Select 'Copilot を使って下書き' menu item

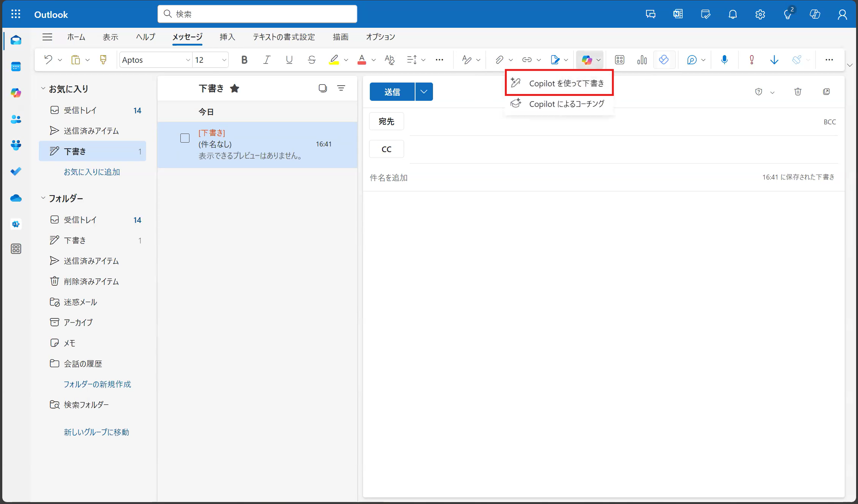coord(559,83)
